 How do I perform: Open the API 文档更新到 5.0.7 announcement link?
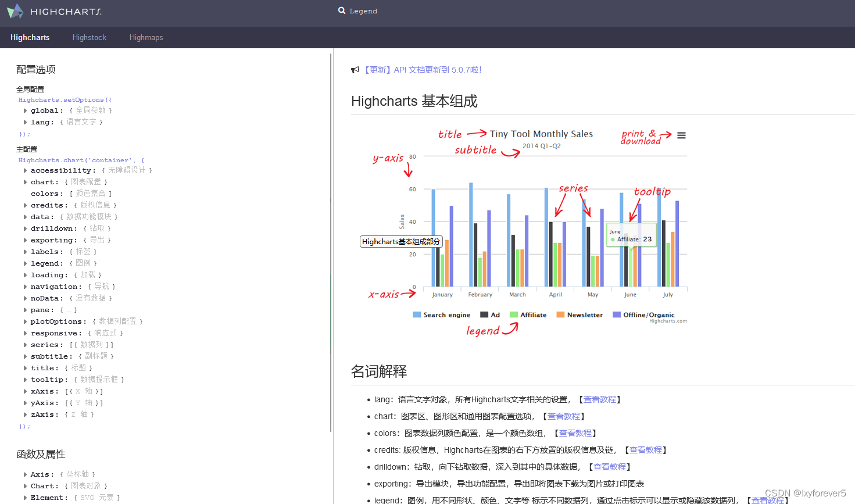click(423, 70)
